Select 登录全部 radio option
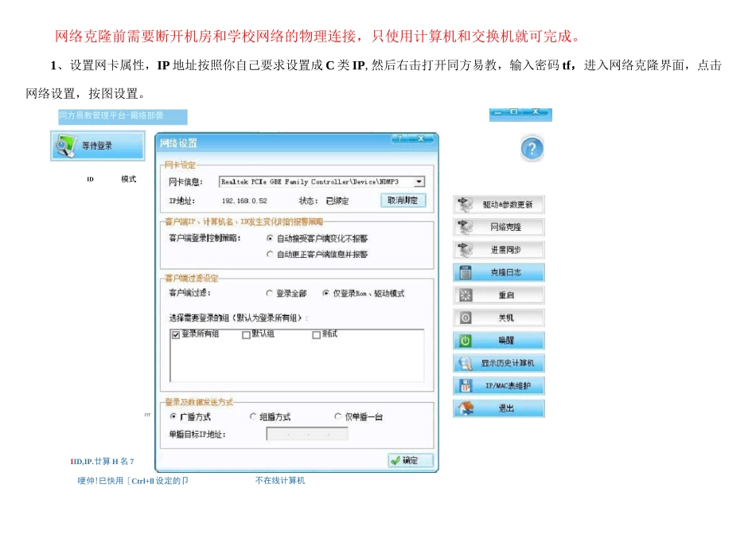Viewport: 756px width, 535px height. (x=270, y=293)
